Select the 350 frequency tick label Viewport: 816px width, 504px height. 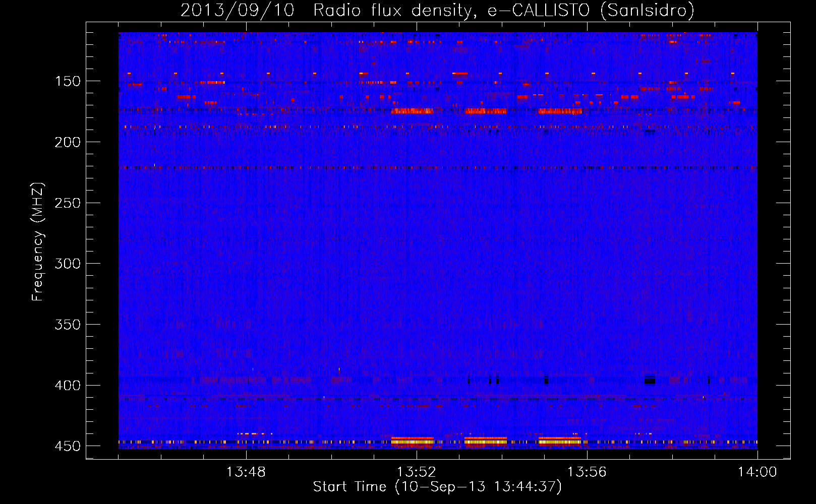click(67, 325)
